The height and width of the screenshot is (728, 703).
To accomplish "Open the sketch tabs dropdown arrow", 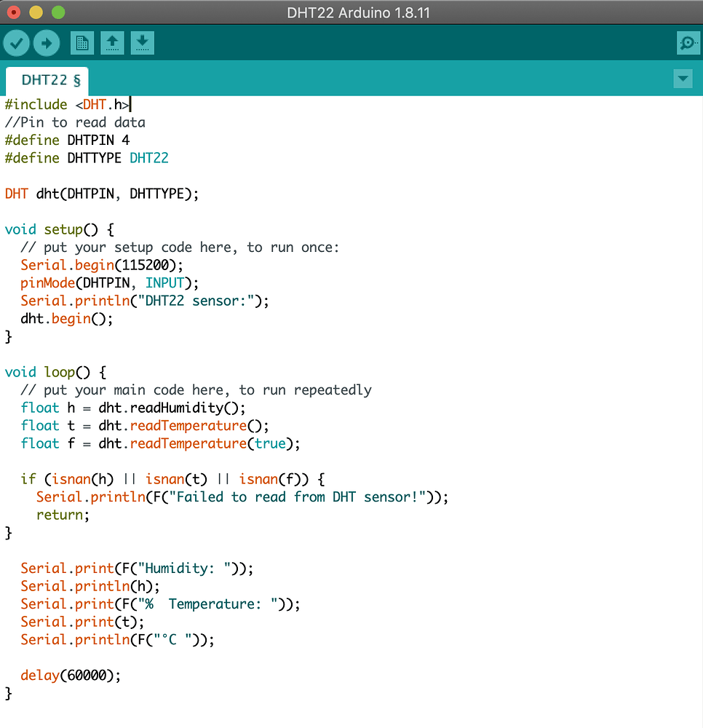I will pos(682,79).
